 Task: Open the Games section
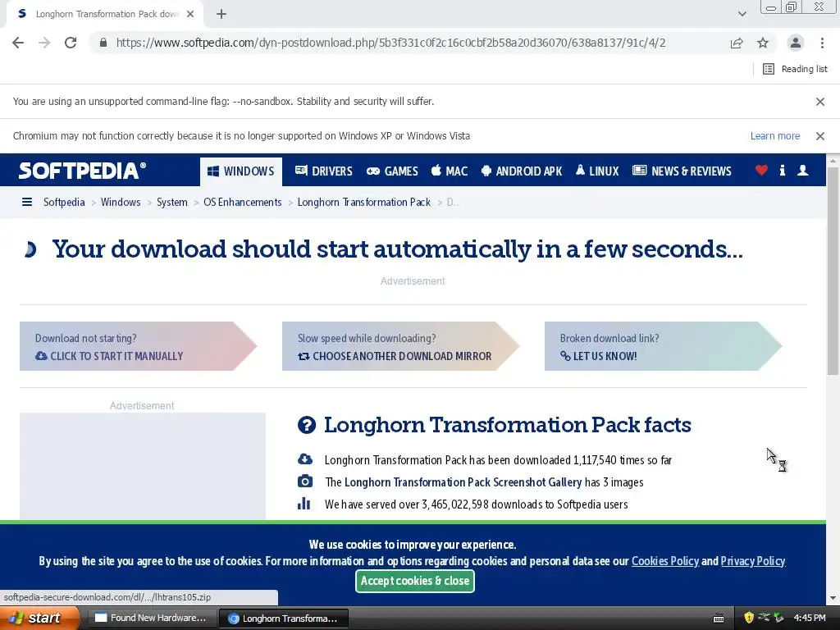click(392, 171)
